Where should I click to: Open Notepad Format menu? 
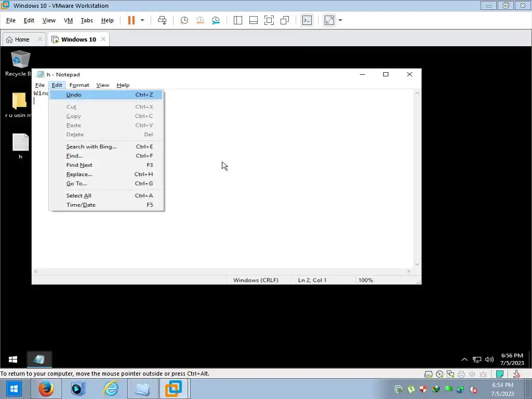pos(79,85)
